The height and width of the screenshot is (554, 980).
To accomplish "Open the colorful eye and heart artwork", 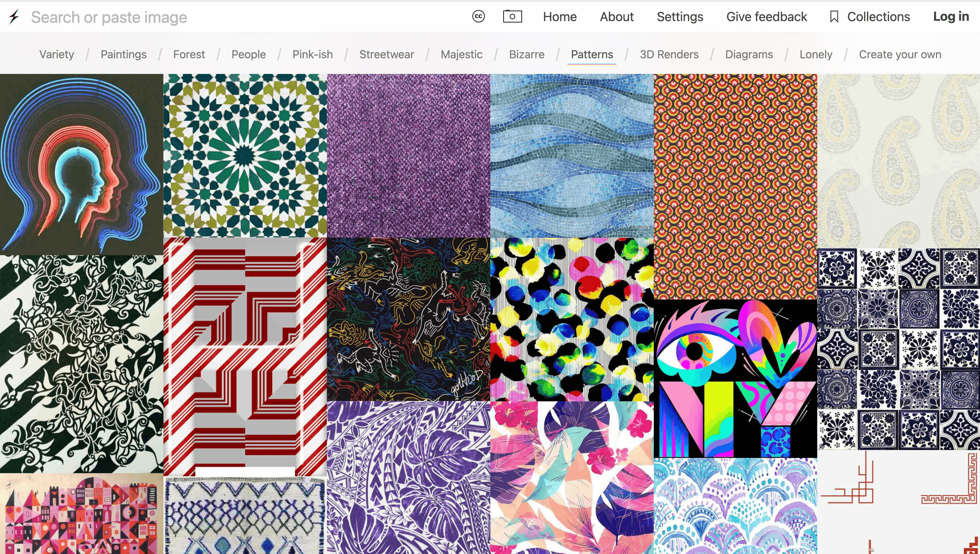I will point(735,379).
